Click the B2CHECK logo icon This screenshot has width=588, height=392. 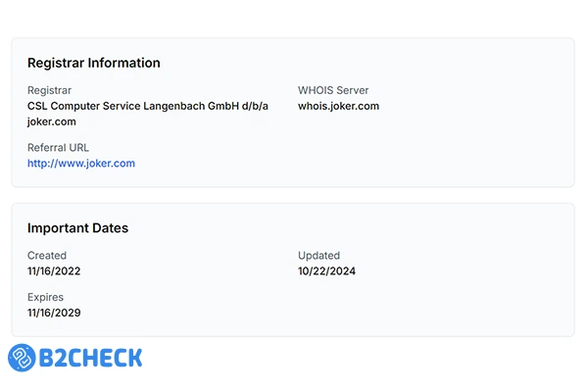tap(24, 358)
